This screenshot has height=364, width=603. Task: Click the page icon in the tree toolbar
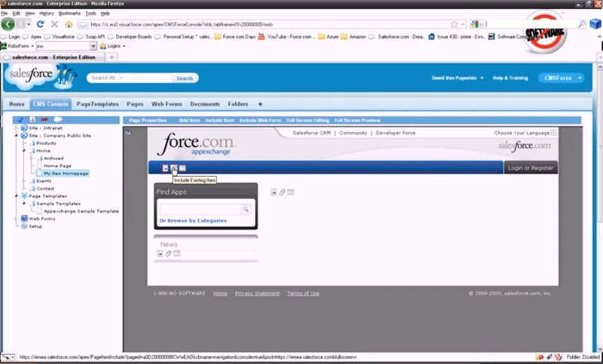[x=32, y=120]
